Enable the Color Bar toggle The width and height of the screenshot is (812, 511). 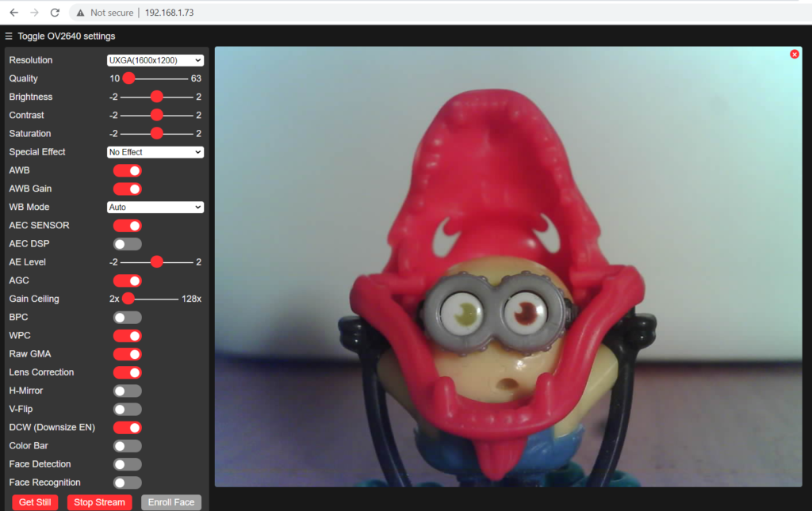coord(128,446)
